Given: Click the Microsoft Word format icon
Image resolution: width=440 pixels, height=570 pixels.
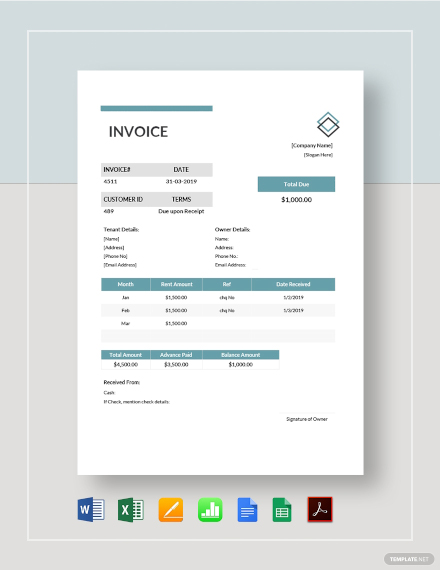Looking at the screenshot, I should click(x=91, y=509).
